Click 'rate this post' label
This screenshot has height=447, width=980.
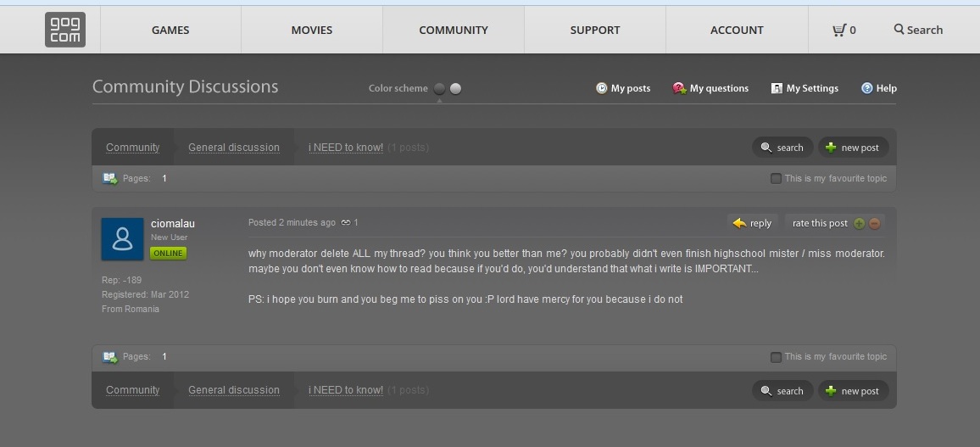click(x=820, y=223)
